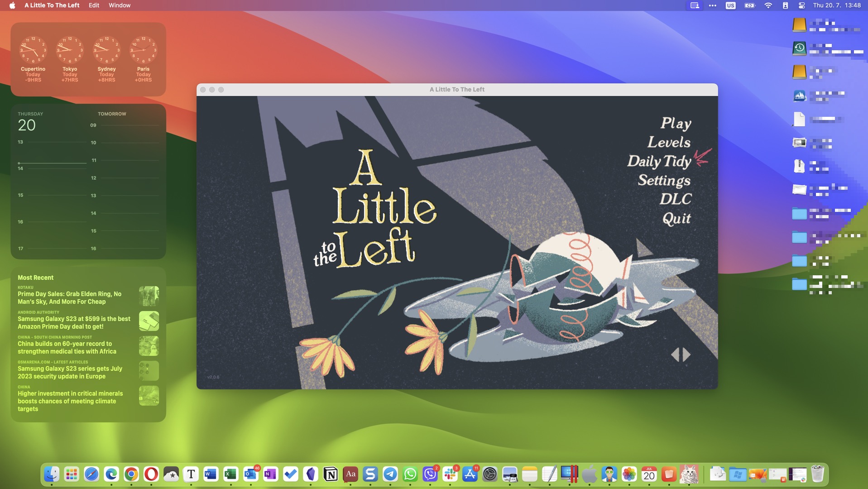Open Microsoft To Do checkmark app
The height and width of the screenshot is (489, 868).
click(x=291, y=474)
